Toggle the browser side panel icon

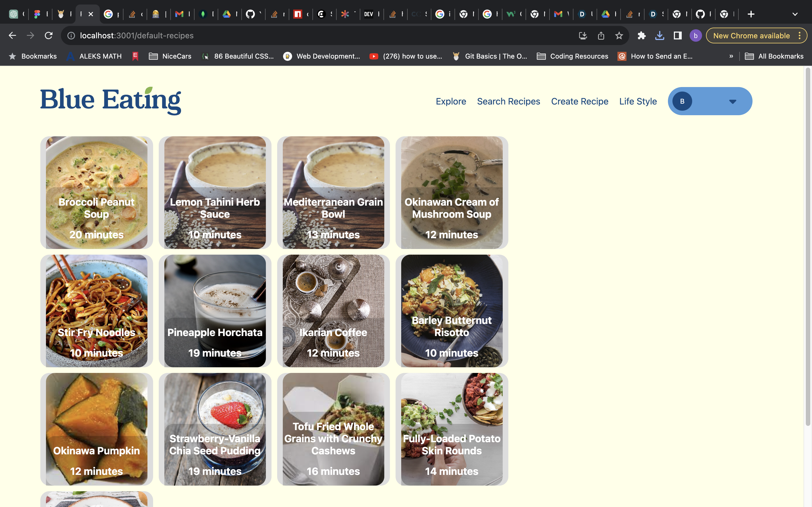tap(678, 35)
